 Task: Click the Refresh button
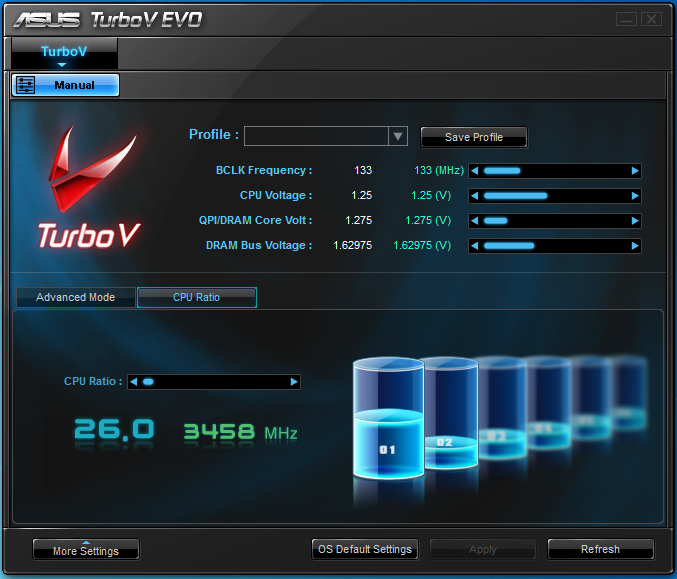click(x=601, y=549)
